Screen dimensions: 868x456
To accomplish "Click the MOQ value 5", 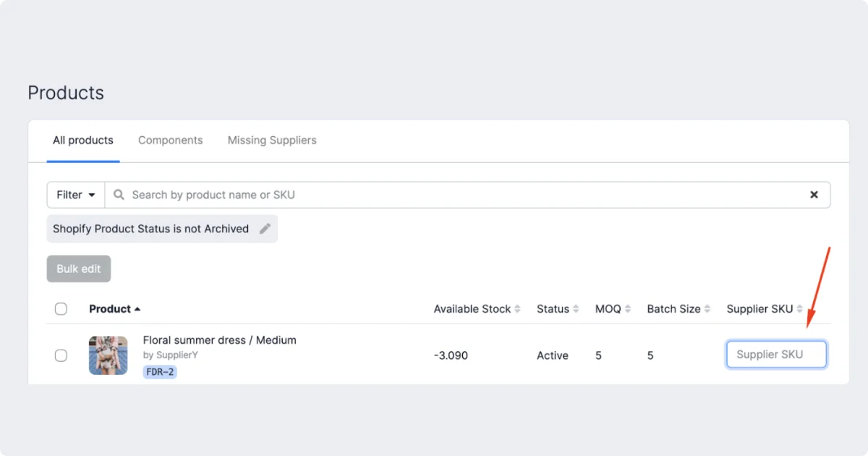I will tap(599, 355).
